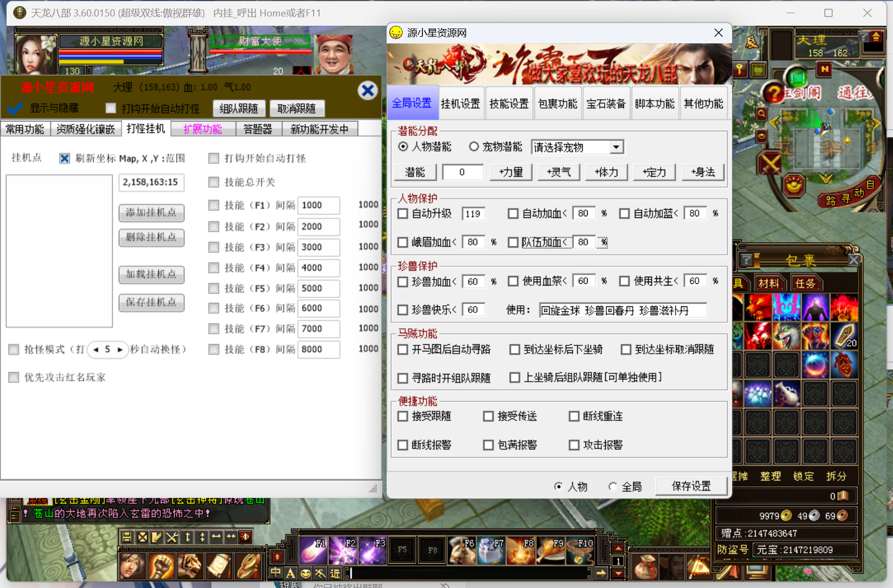Switch to the 挂机设置 tab
The image size is (893, 588).
tap(460, 103)
